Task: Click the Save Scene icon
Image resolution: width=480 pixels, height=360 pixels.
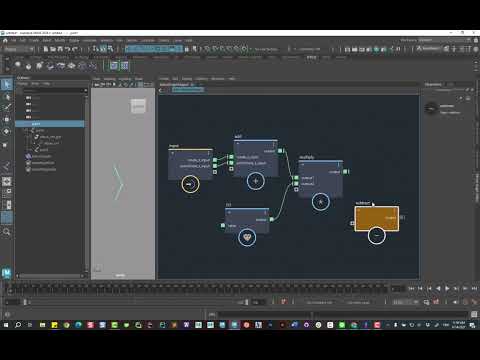Action: click(x=60, y=49)
